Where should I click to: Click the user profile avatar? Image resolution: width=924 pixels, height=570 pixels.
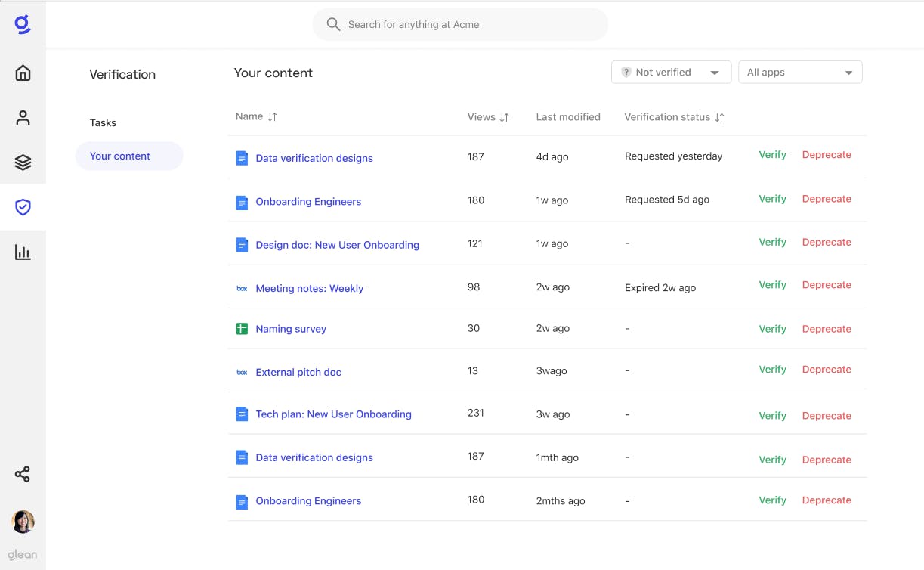point(23,522)
